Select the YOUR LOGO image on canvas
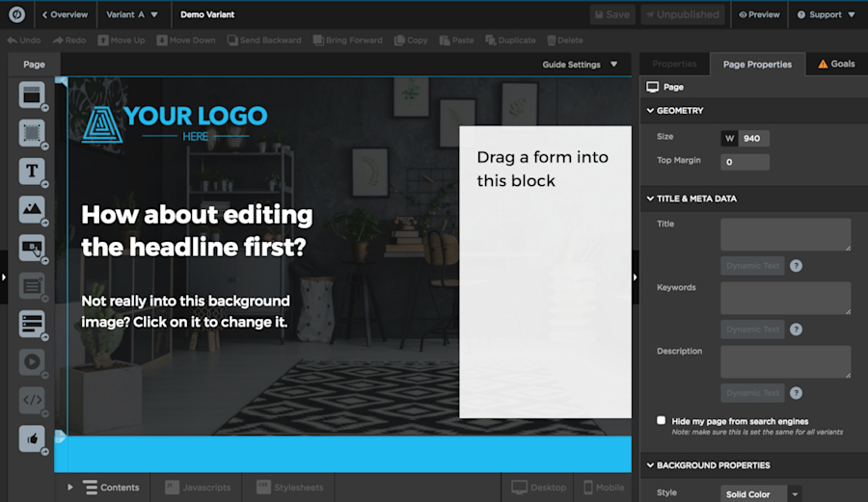Viewport: 868px width, 502px height. point(175,124)
